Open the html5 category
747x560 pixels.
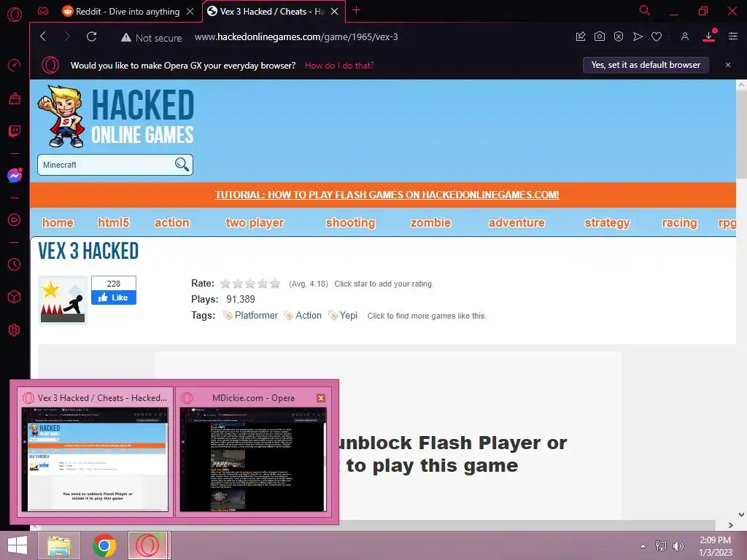[x=113, y=222]
